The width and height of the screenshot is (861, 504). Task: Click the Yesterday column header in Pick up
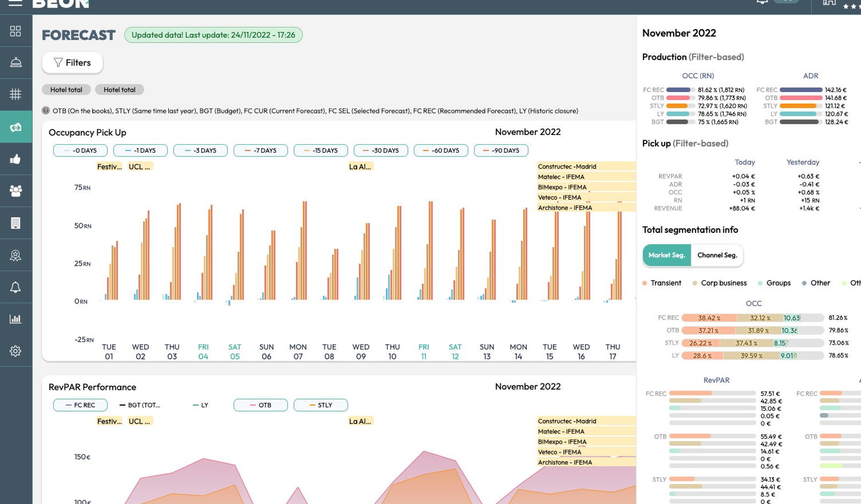[x=803, y=162]
